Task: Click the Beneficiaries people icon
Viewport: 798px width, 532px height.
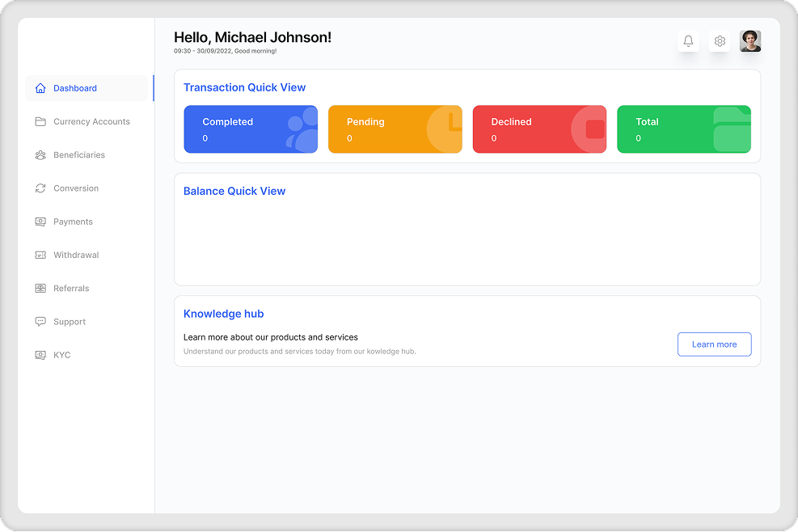Action: [40, 154]
